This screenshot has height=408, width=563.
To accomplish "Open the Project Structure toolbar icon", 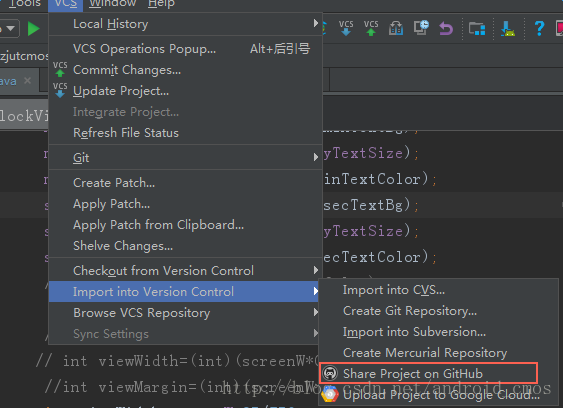I will 477,28.
